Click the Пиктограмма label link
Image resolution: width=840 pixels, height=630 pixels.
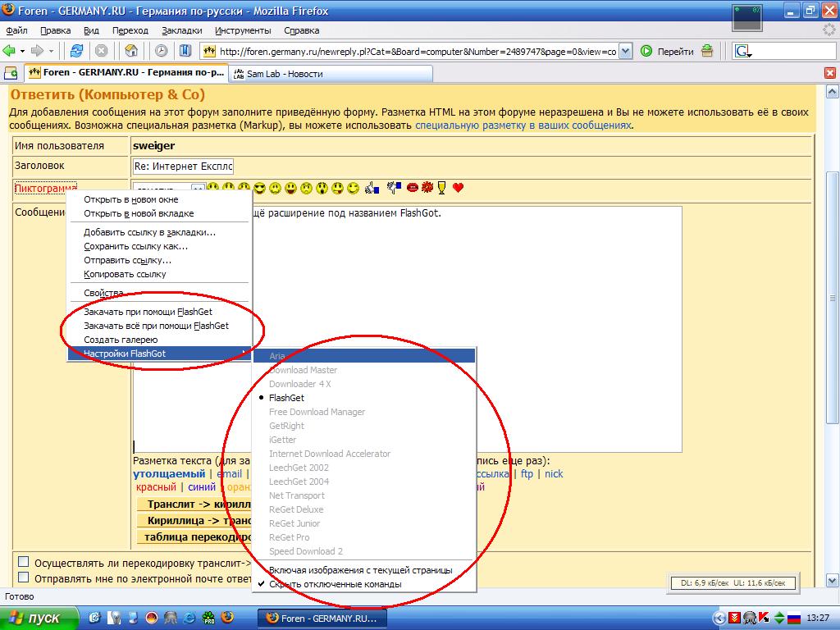click(46, 188)
